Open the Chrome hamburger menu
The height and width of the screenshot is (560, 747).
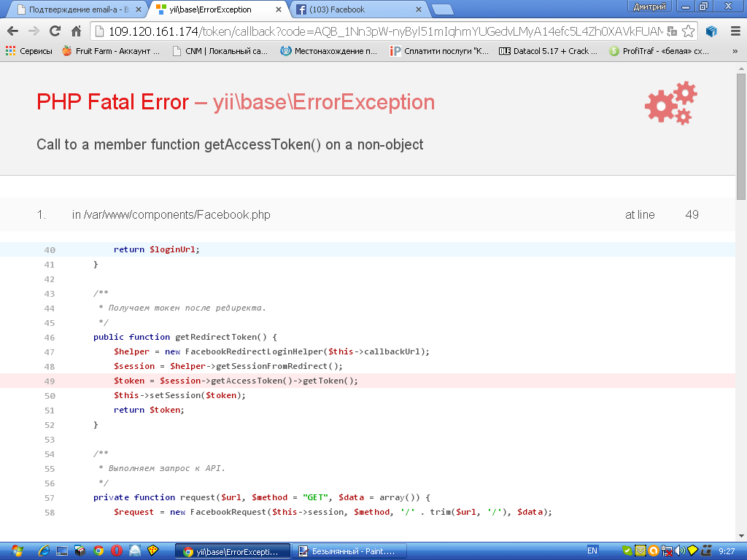click(x=735, y=31)
